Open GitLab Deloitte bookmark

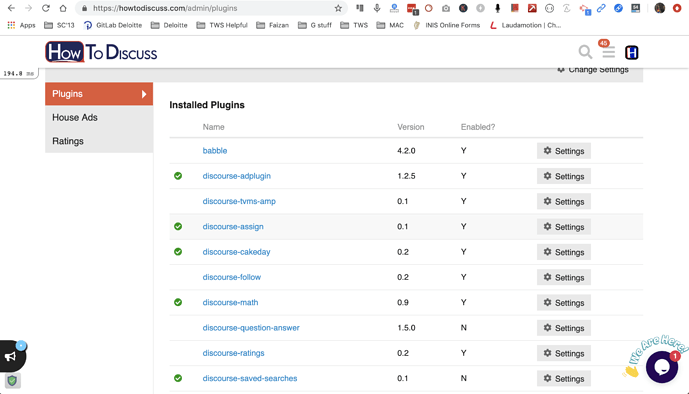pyautogui.click(x=113, y=25)
